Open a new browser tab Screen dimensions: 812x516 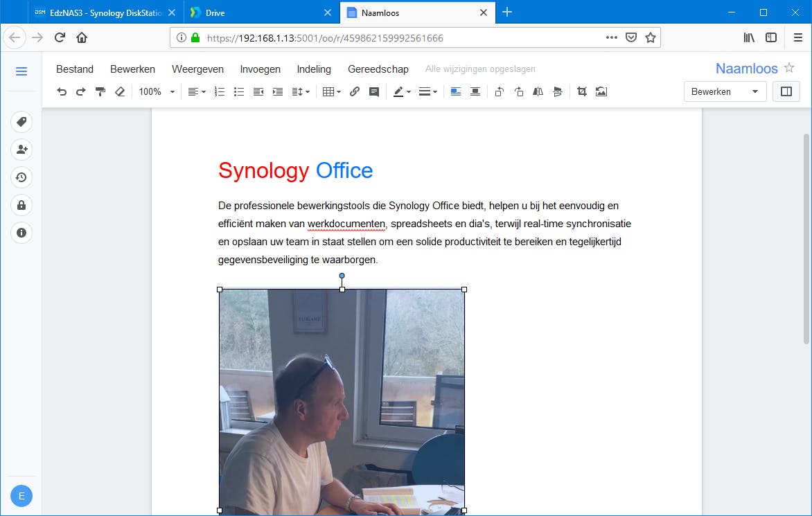[507, 12]
